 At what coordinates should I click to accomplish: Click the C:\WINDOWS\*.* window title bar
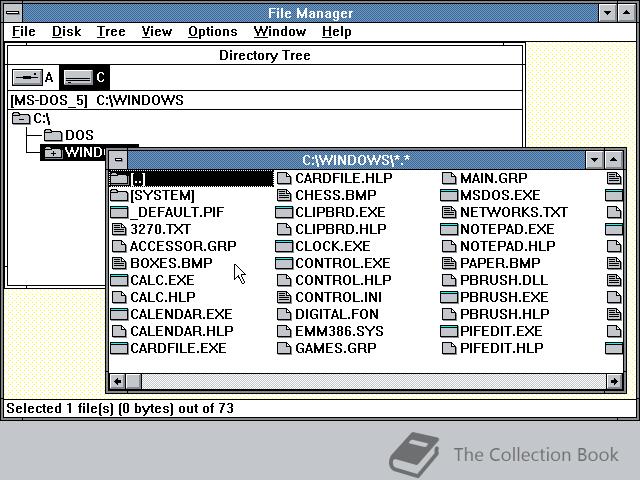(x=356, y=160)
